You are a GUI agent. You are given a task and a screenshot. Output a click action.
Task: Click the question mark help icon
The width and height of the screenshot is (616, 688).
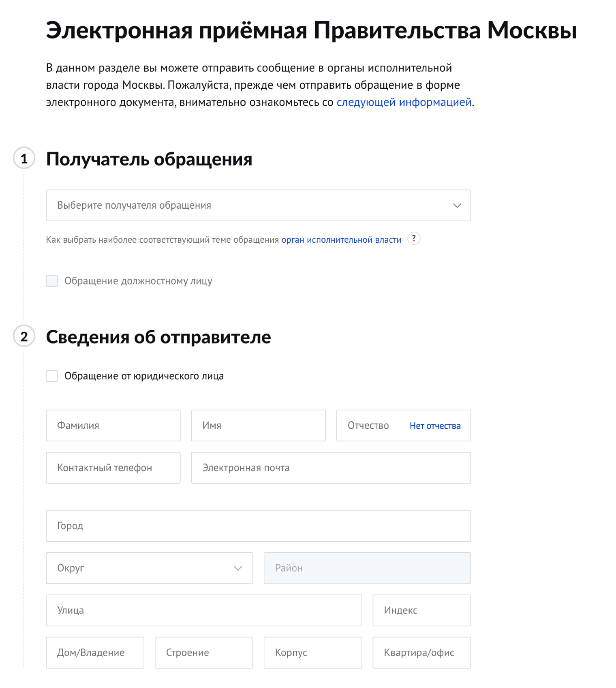pos(413,239)
